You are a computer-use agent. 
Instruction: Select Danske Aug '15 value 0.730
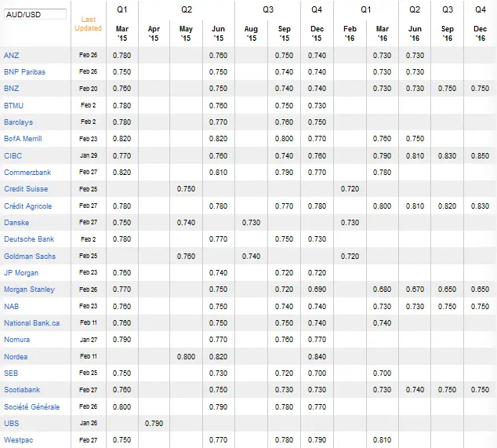251,222
